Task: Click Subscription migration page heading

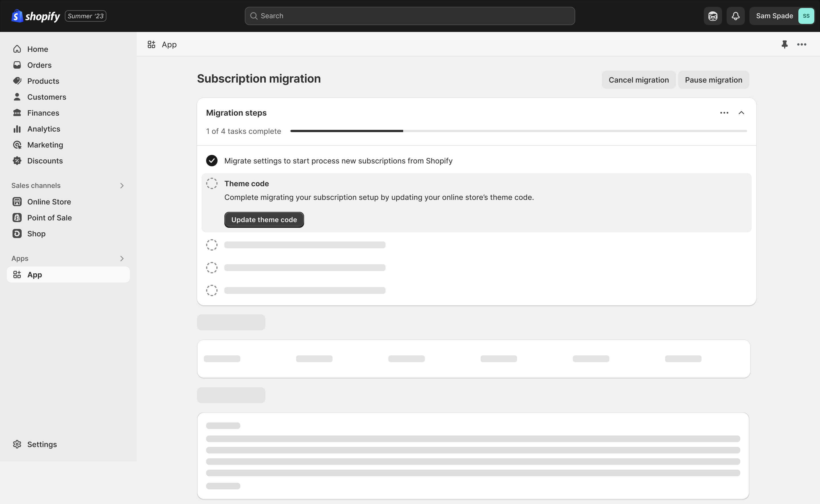Action: tap(259, 79)
